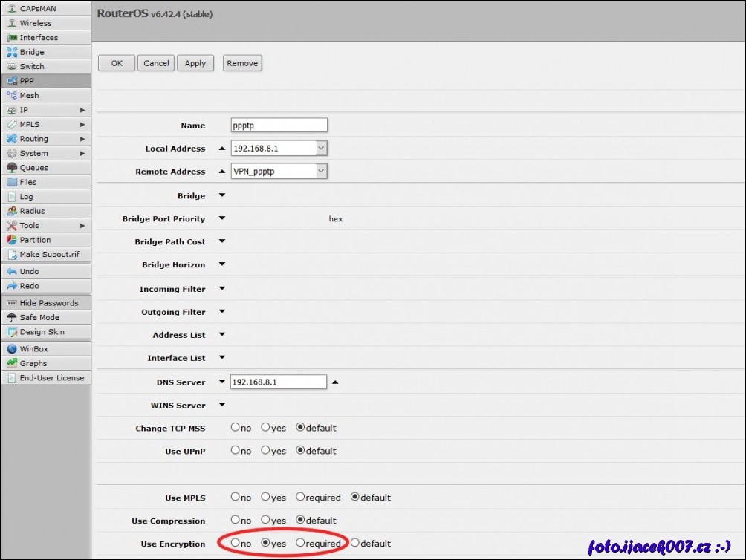Viewport: 746px width, 560px height.
Task: Click the Wireless icon in sidebar
Action: tap(12, 23)
